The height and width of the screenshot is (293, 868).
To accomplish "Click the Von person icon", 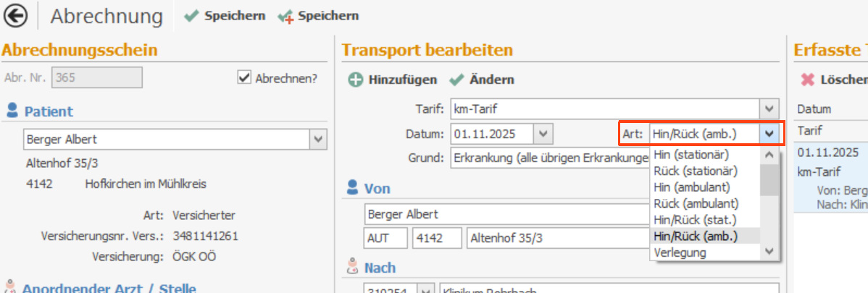I will pyautogui.click(x=353, y=189).
